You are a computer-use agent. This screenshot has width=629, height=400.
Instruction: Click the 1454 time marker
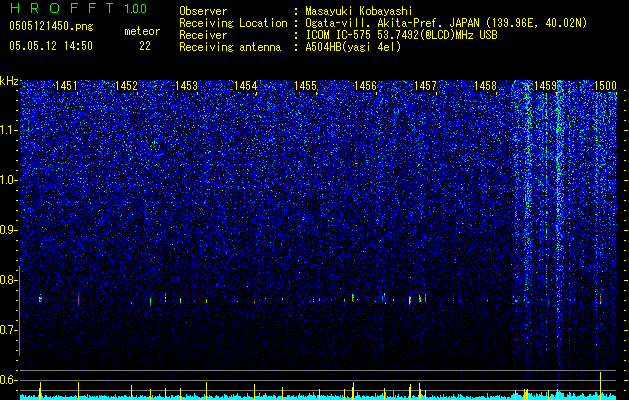point(246,86)
